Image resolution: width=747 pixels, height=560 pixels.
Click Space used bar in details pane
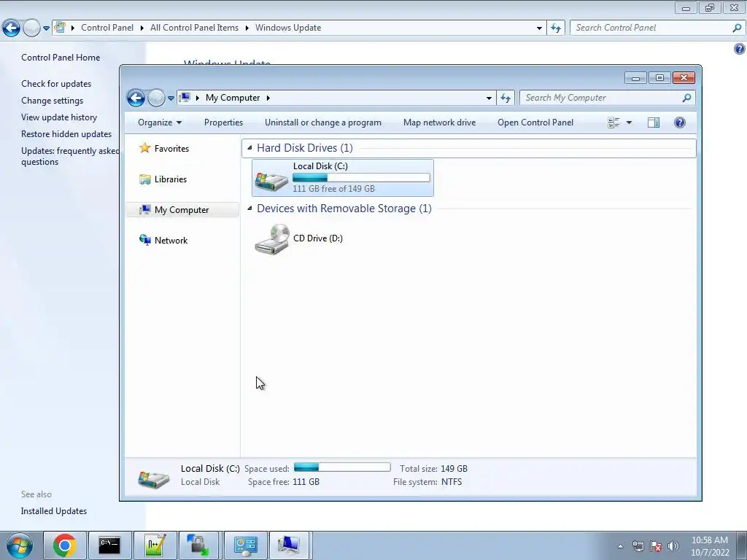tap(342, 467)
